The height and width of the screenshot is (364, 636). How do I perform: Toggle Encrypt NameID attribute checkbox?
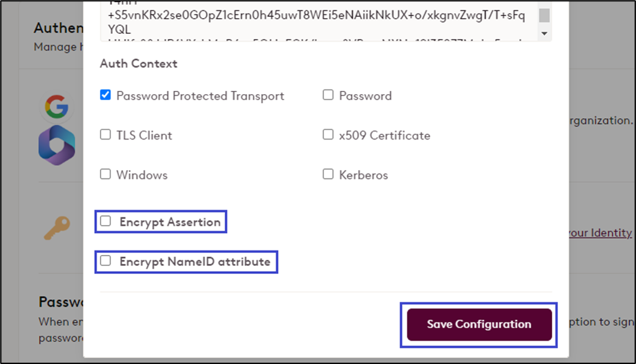coord(105,261)
